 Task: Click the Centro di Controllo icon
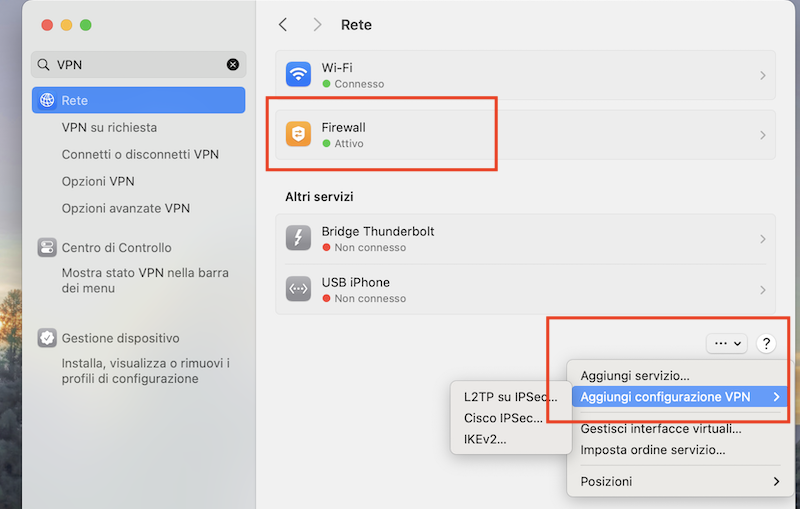point(47,248)
